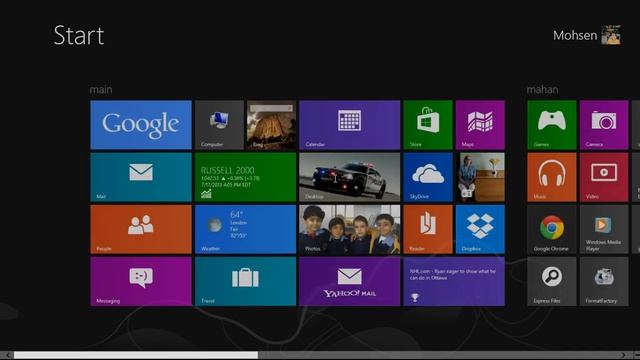This screenshot has height=360, width=640.
Task: Open the Reader tile
Action: [428, 229]
